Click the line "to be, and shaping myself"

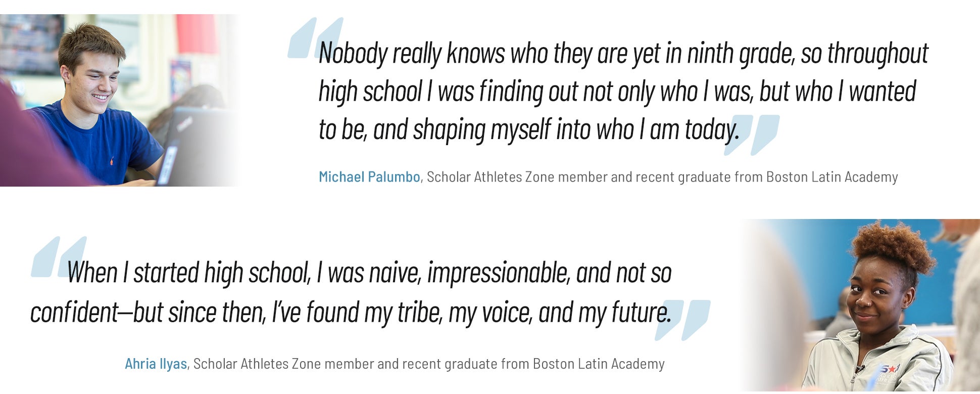[x=528, y=129]
